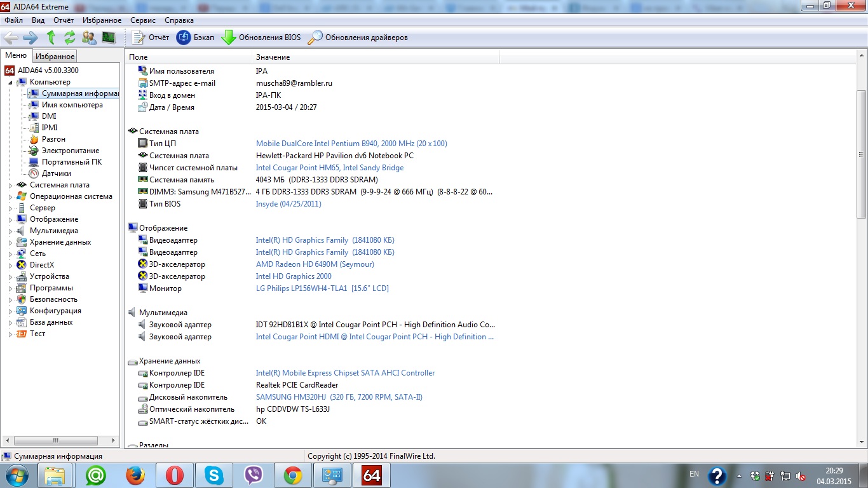Open the Справка menu
Image resolution: width=868 pixels, height=488 pixels.
pyautogui.click(x=179, y=20)
